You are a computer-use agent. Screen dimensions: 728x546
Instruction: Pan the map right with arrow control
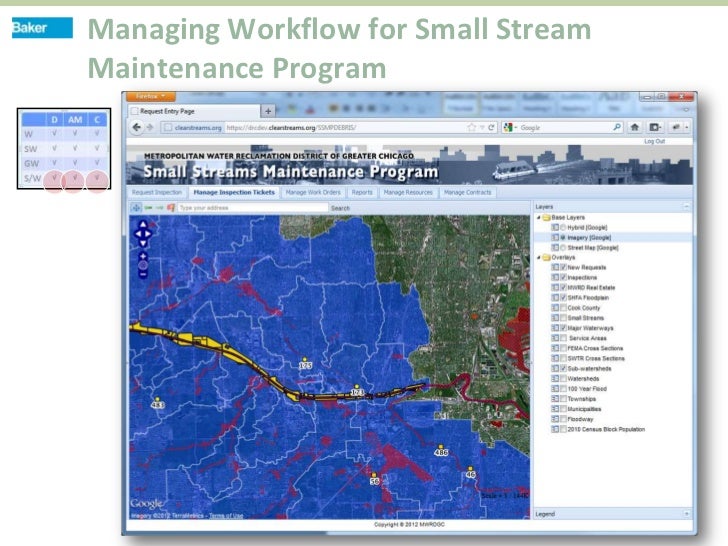[x=149, y=234]
